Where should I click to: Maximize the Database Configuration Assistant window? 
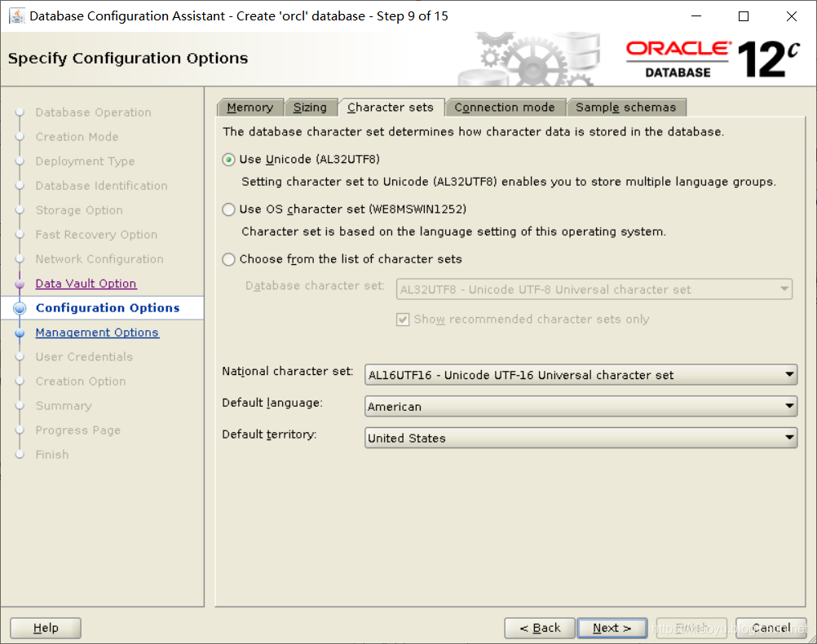tap(744, 16)
